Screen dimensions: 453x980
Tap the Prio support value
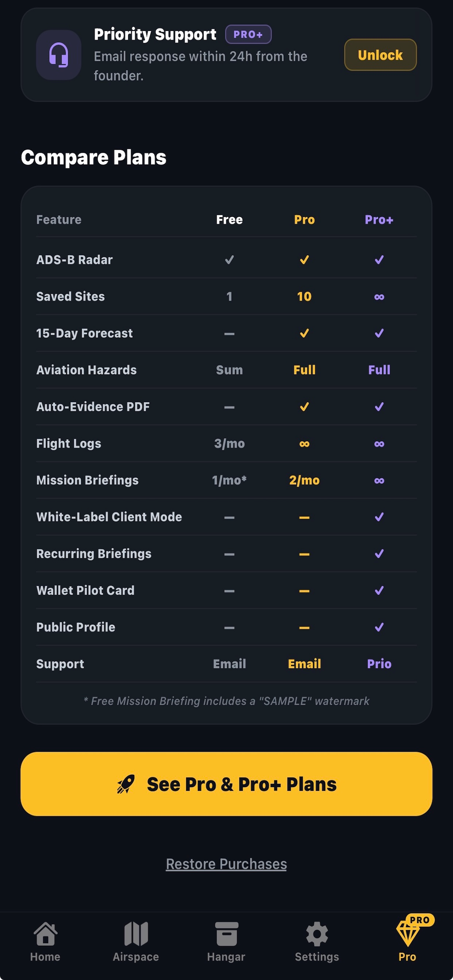(379, 664)
